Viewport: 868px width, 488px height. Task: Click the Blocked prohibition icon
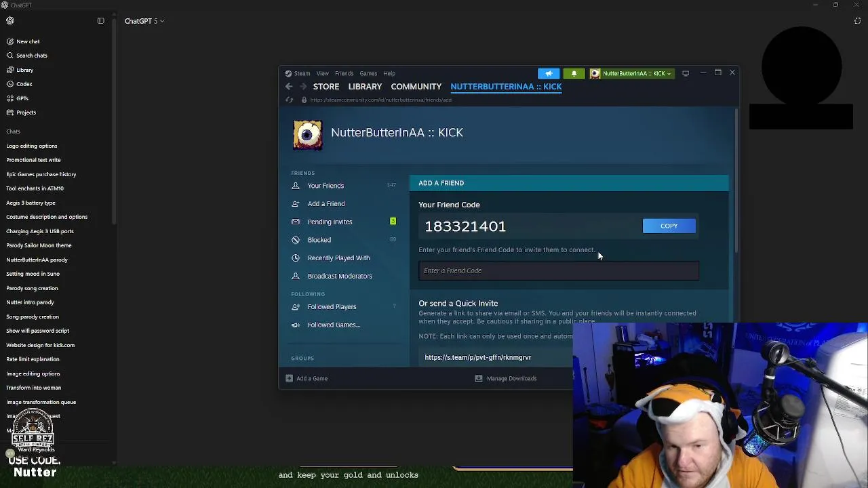[x=296, y=240]
